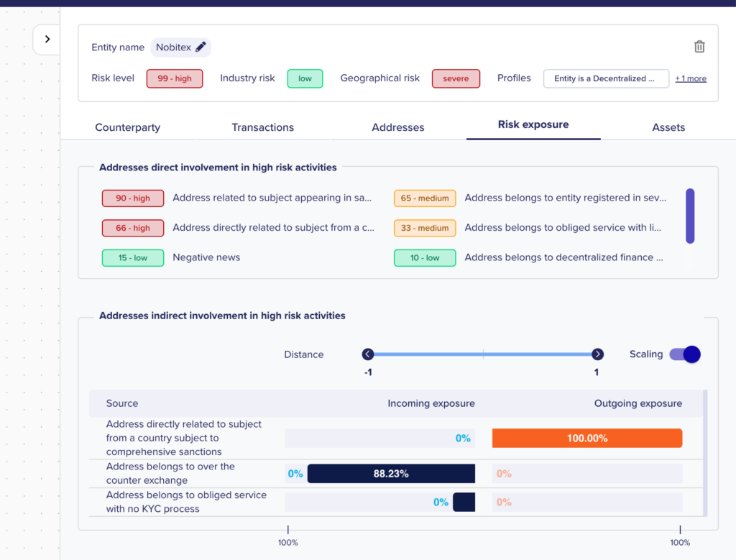Switch to the Transactions tab
Screen dimensions: 736x560
click(x=263, y=127)
